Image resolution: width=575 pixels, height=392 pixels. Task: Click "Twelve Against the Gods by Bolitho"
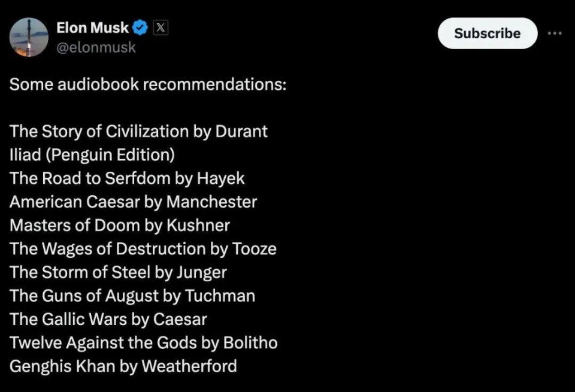[143, 343]
